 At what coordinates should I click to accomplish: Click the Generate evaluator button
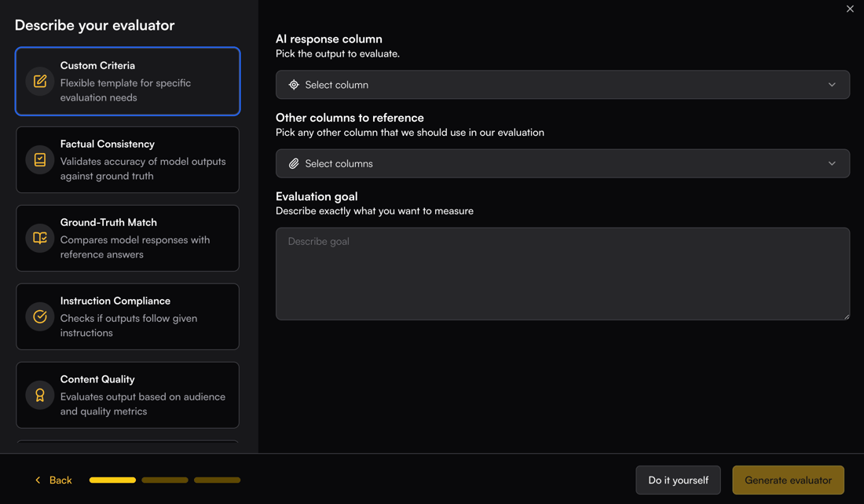click(788, 480)
